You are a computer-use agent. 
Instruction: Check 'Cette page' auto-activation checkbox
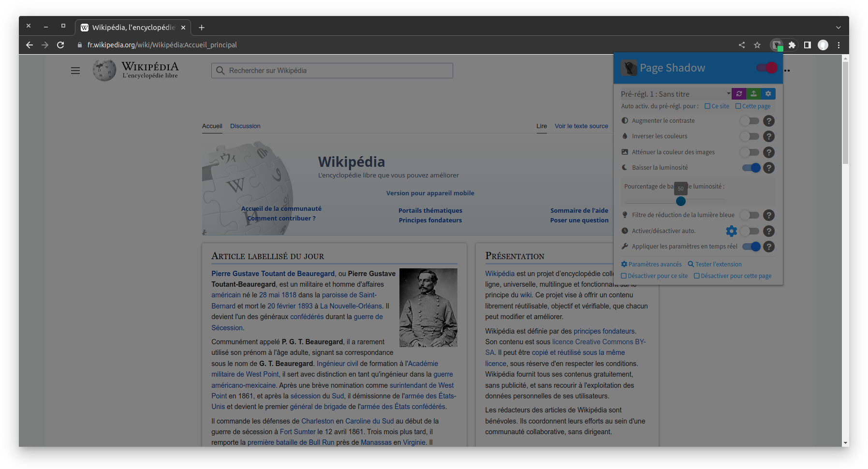click(x=738, y=106)
